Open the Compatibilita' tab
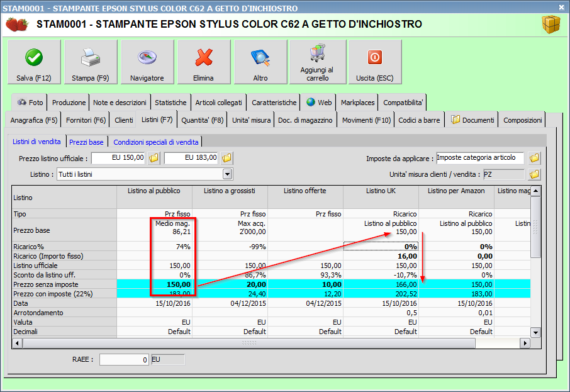Image resolution: width=570 pixels, height=392 pixels. point(403,103)
